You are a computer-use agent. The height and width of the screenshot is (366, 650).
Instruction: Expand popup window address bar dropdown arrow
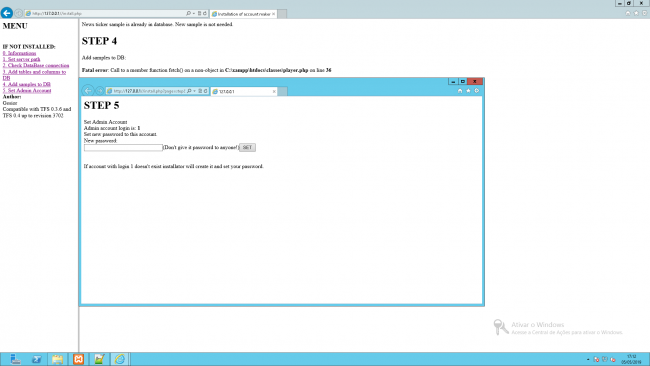[x=194, y=91]
